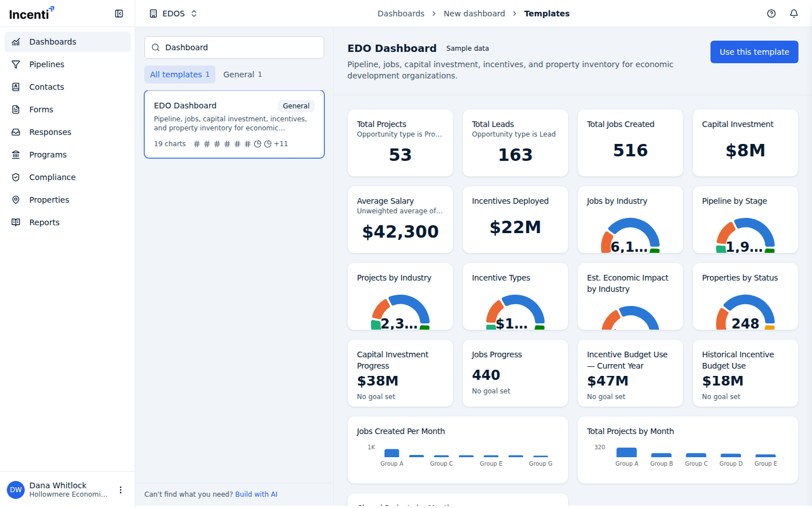Select the EDO Dashboard template card

235,124
